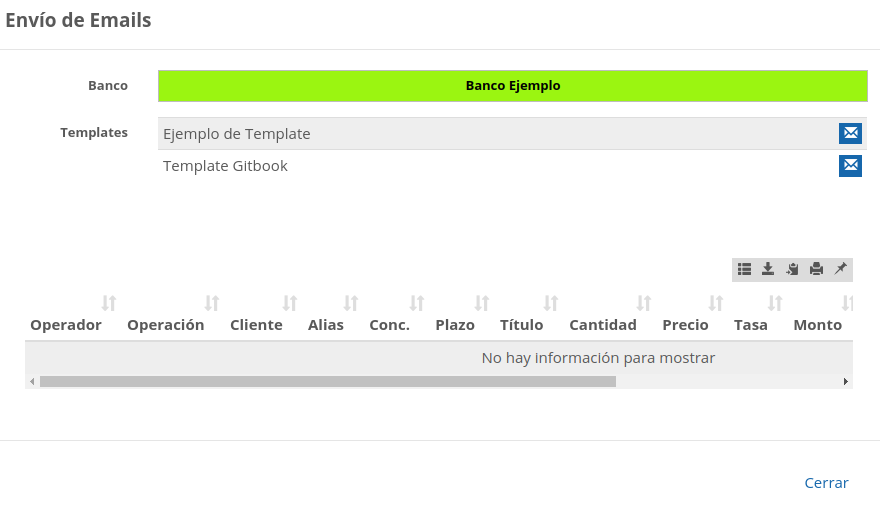Click the column list view icon

pos(744,269)
